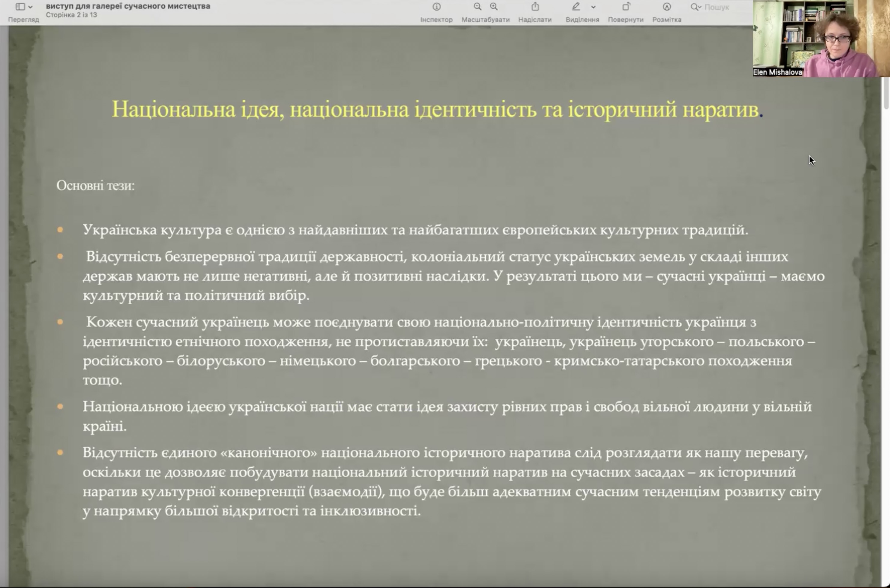Viewport: 890px width, 588px height.
Task: Activate the Виділення highlight pen tool
Action: click(x=576, y=7)
